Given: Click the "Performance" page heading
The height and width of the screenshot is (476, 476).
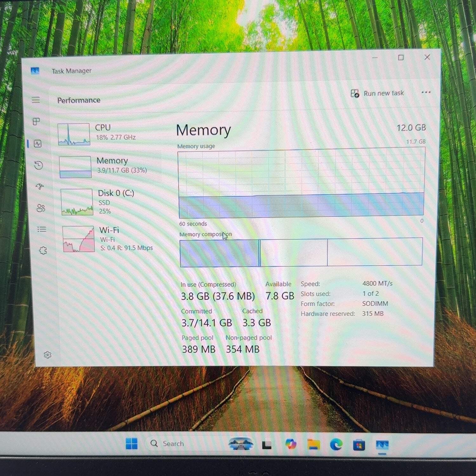Looking at the screenshot, I should click(x=79, y=100).
